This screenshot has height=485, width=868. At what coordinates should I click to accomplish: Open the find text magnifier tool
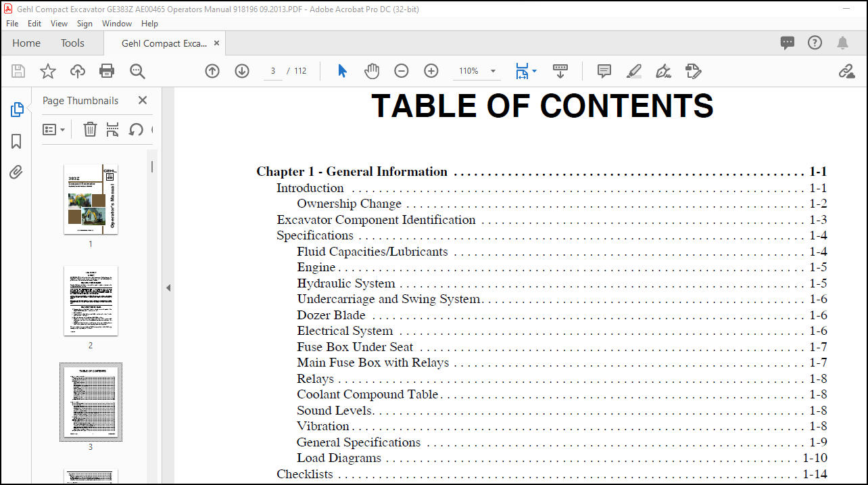tap(137, 71)
